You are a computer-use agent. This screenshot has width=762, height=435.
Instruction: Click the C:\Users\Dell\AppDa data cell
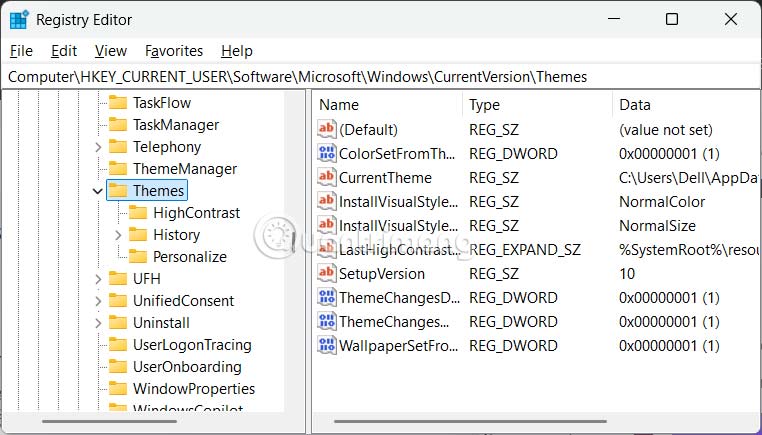coord(688,178)
